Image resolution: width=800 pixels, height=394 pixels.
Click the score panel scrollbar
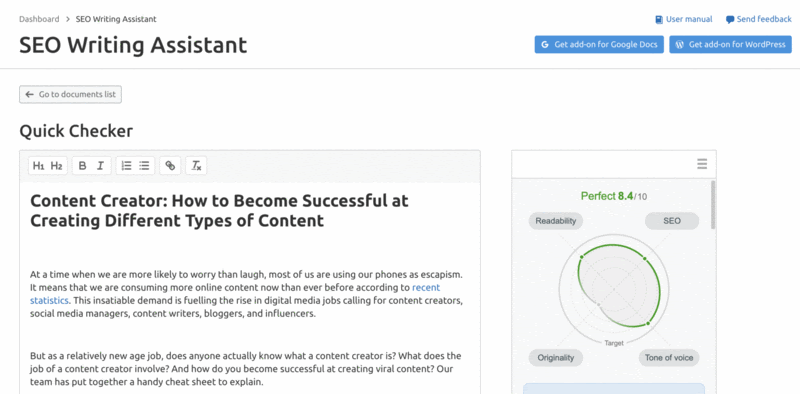[713, 204]
